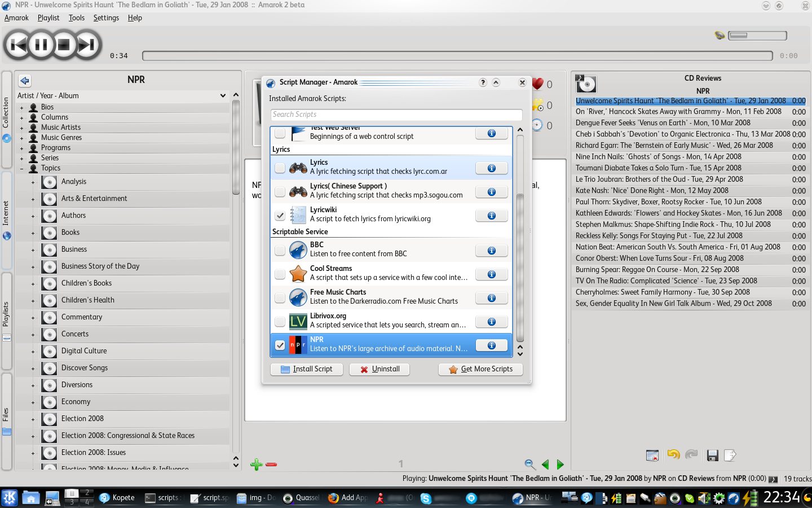
Task: Disable the Lyricwiki script checkbox
Action: (x=280, y=216)
